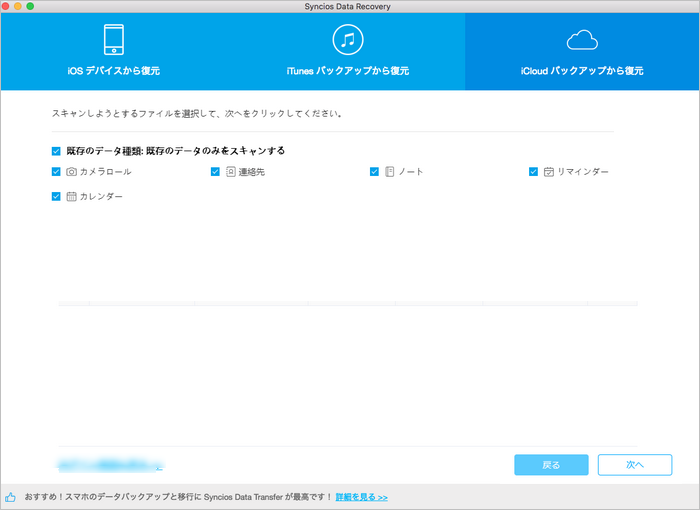700x510 pixels.
Task: Click the 次へ next button
Action: tap(635, 465)
